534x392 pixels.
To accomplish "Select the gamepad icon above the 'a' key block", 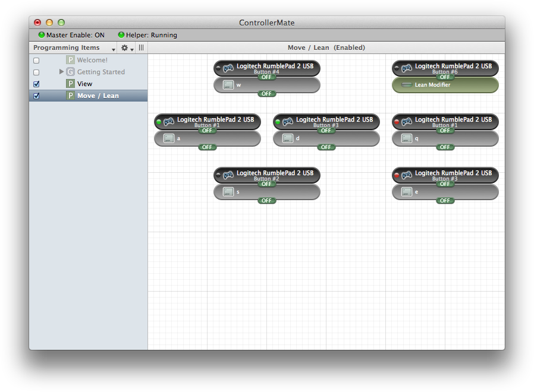I will click(168, 122).
